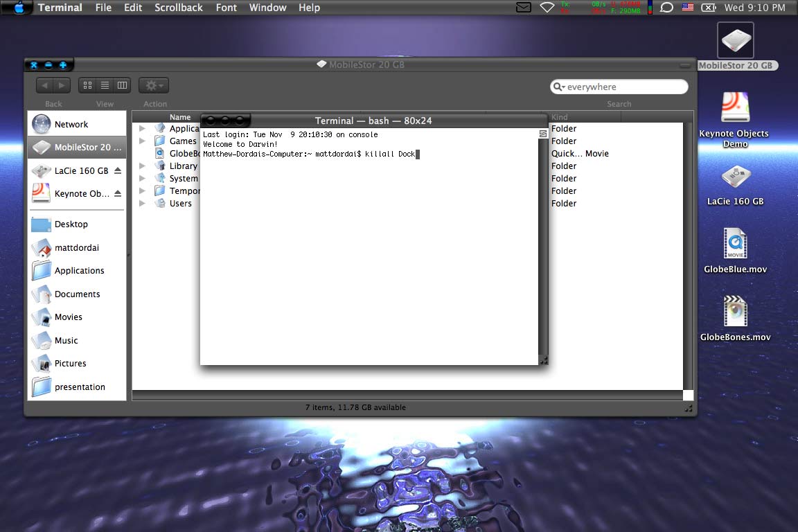Click the Finder window vertical scrollbar

pyautogui.click(x=688, y=256)
